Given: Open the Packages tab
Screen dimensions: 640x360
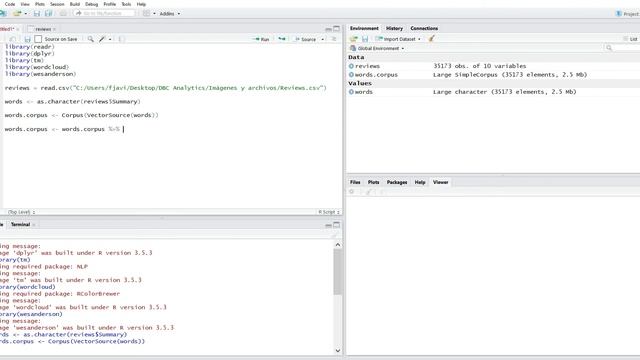Looking at the screenshot, I should [397, 182].
